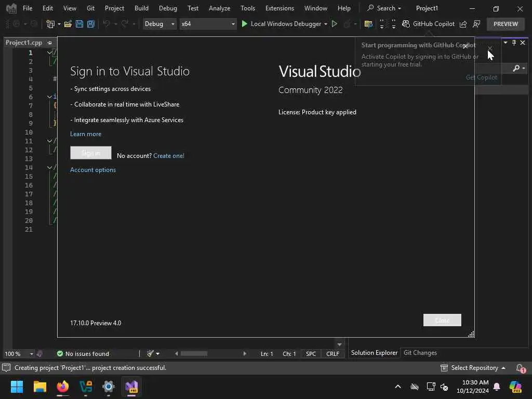Image resolution: width=532 pixels, height=399 pixels.
Task: Click Get Copilot in the Copilot popup
Action: (x=481, y=77)
